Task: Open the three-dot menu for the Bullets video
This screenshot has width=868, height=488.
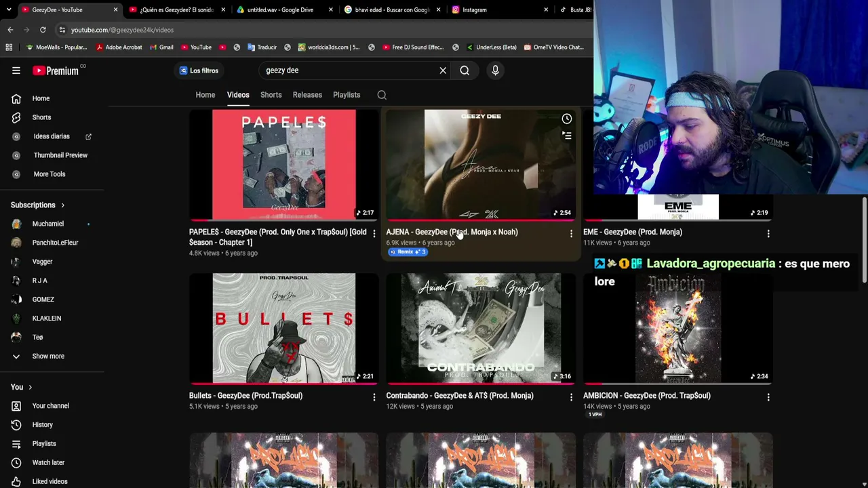Action: (x=374, y=397)
